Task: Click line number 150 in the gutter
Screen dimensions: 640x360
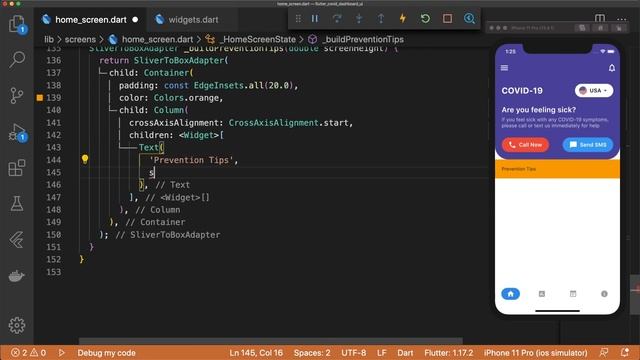Action: 53,235
